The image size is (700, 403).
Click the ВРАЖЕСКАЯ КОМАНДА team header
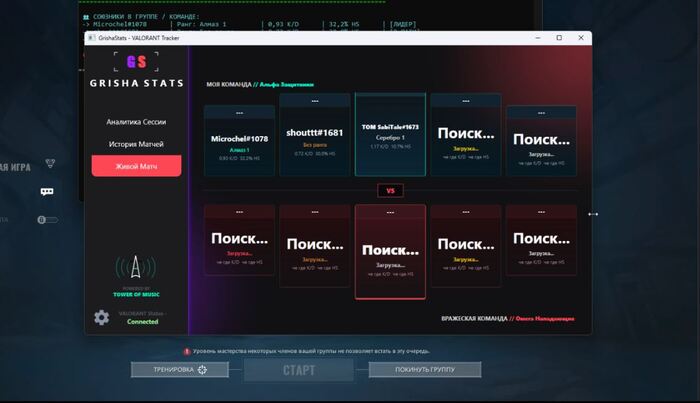508,319
